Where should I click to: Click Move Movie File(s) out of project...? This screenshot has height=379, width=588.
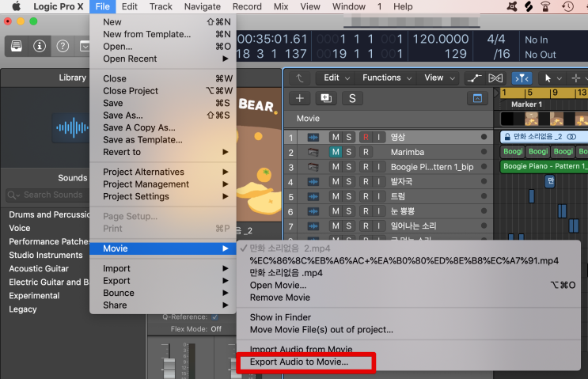(408, 330)
